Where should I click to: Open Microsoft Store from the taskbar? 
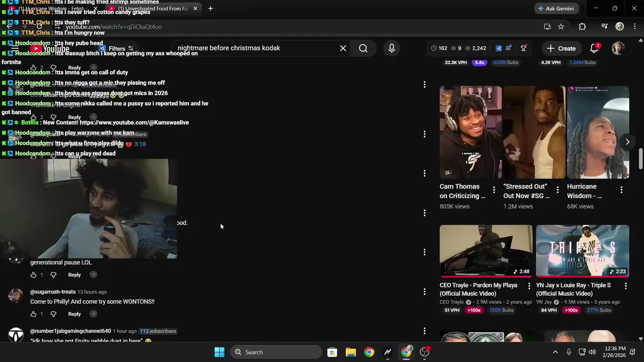coord(332,352)
